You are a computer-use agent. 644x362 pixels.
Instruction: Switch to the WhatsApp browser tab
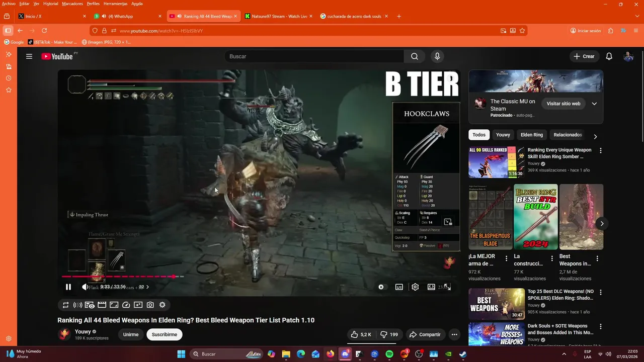[x=128, y=16]
